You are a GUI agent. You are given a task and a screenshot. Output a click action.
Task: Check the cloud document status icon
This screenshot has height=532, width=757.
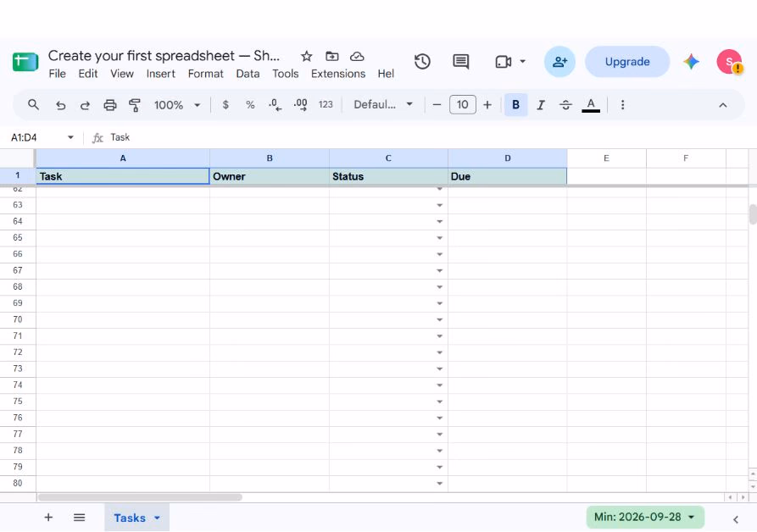click(357, 57)
